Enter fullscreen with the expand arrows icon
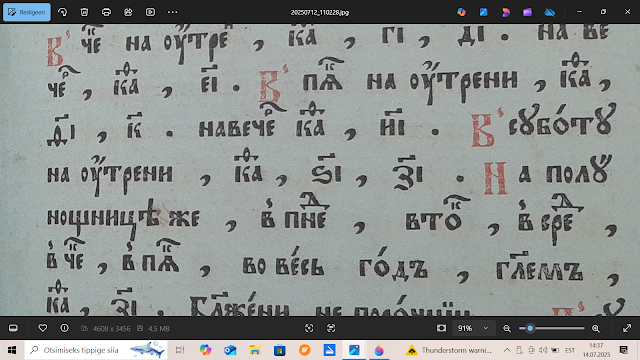This screenshot has width=640, height=360. click(x=627, y=328)
